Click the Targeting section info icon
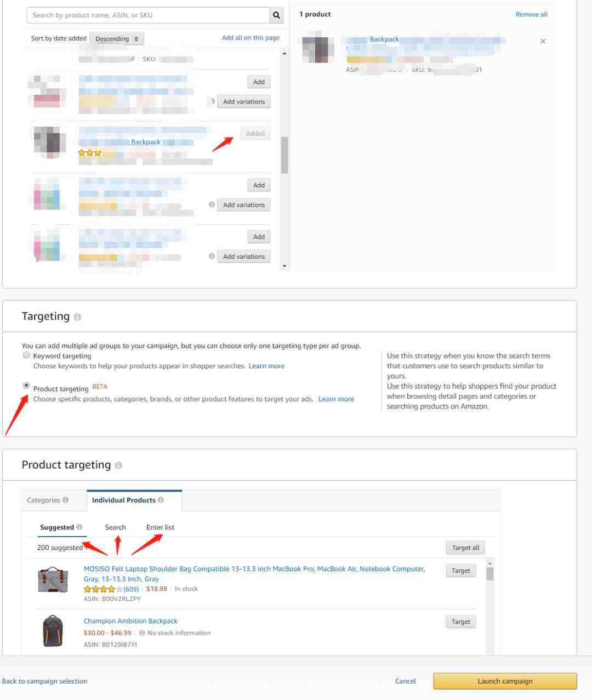This screenshot has height=700, width=592. (77, 317)
